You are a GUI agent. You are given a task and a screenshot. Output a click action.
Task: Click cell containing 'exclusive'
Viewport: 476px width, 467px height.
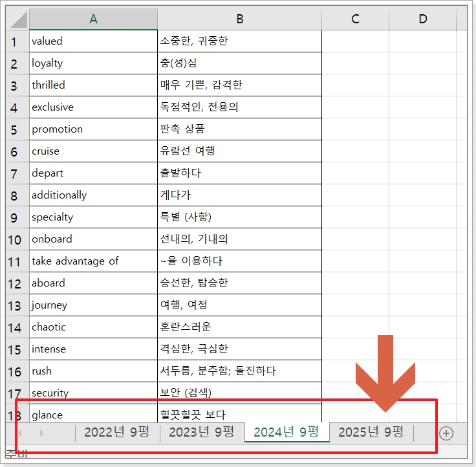93,107
